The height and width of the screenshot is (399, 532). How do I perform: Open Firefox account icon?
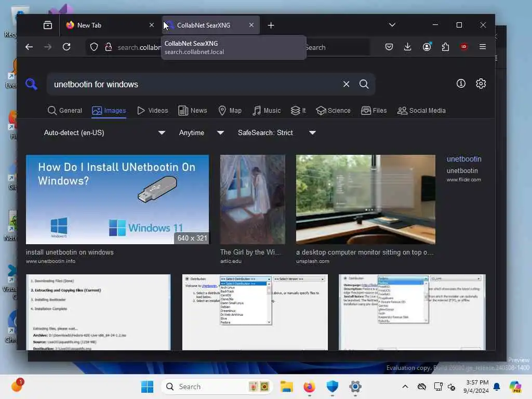(x=427, y=47)
